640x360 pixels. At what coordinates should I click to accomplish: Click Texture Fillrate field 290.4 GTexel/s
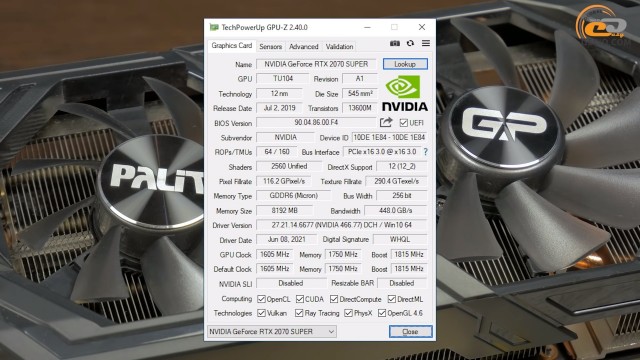[396, 181]
